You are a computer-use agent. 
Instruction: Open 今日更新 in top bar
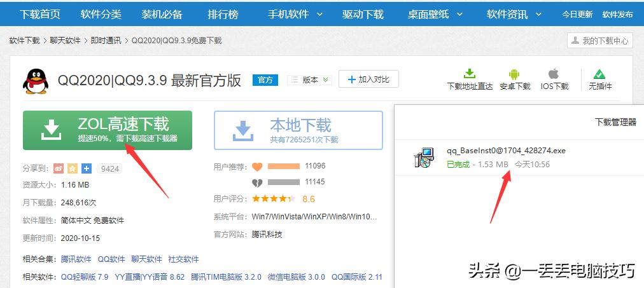tap(577, 15)
